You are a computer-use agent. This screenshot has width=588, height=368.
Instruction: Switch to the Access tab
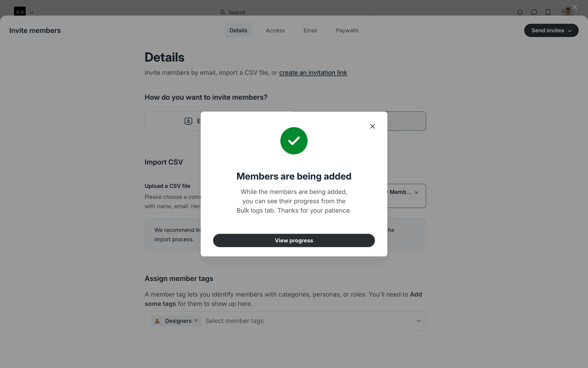(275, 30)
